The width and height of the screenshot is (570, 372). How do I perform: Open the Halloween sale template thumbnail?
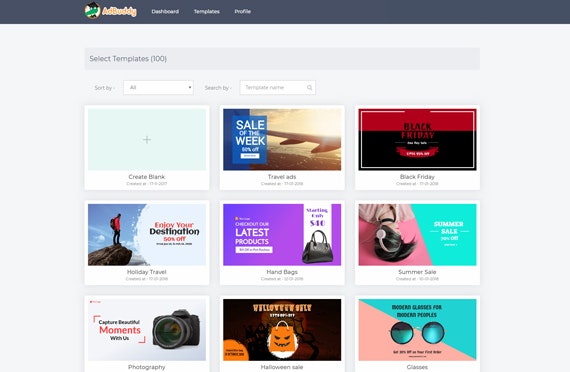[282, 330]
